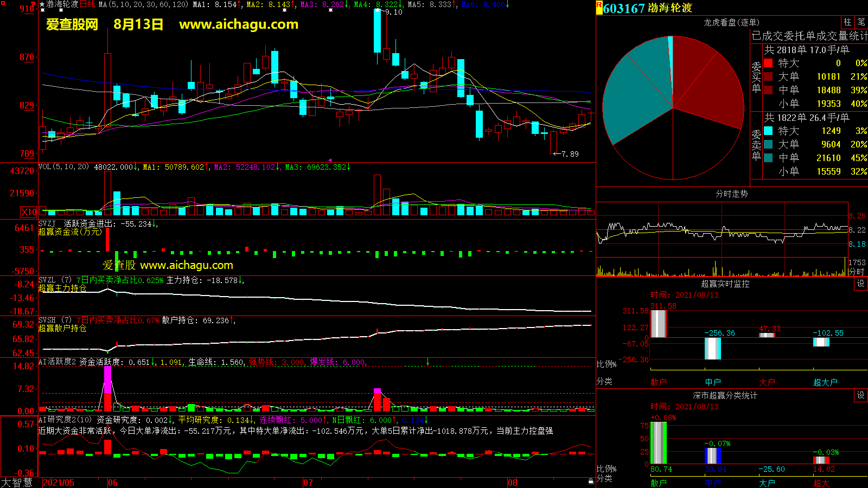
Task: Open 设 settings for 超赢实时监控
Action: point(861,284)
